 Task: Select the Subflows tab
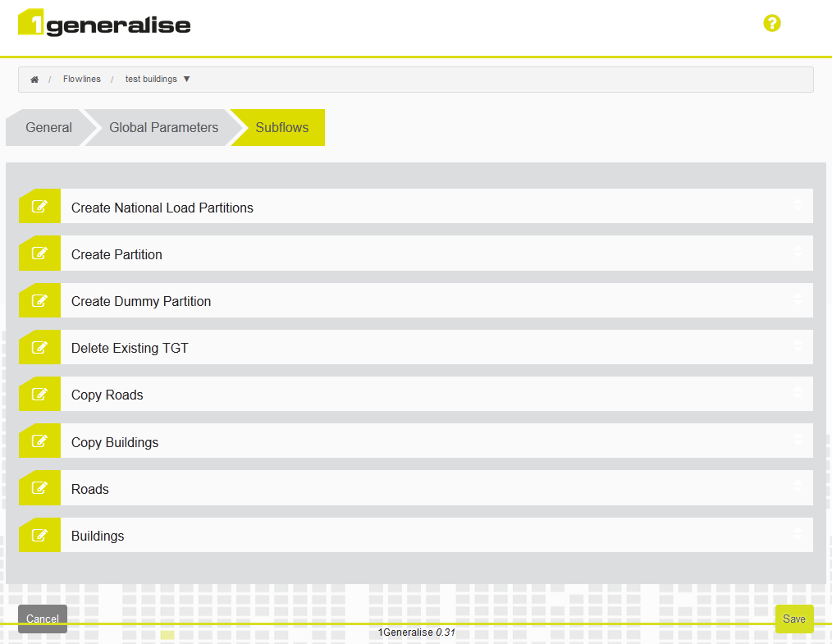pyautogui.click(x=281, y=127)
